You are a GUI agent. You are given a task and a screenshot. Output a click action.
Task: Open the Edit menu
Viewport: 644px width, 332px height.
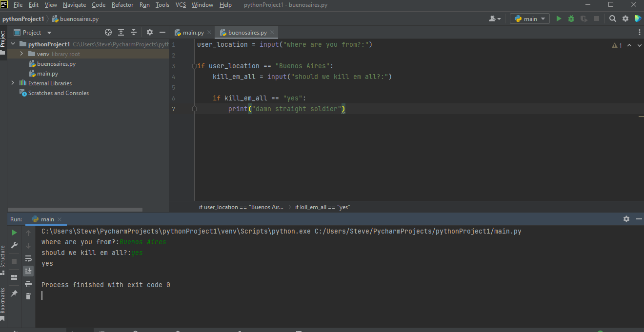tap(34, 5)
